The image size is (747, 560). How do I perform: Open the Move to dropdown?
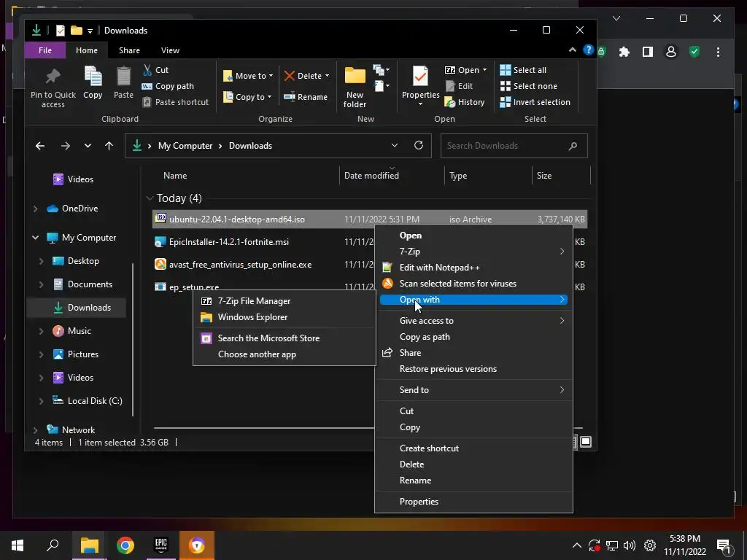click(x=248, y=76)
